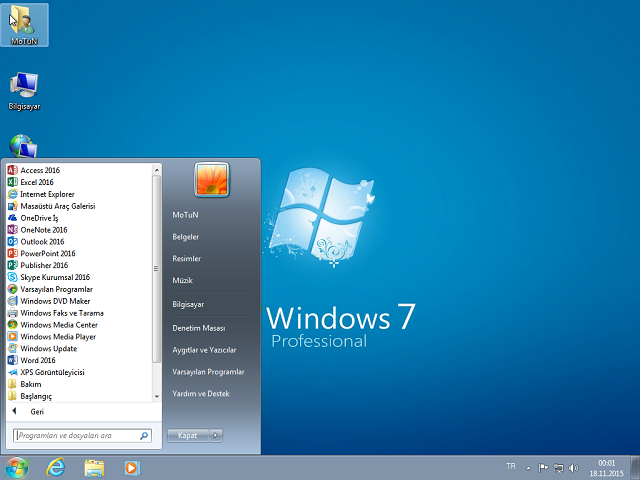The width and height of the screenshot is (640, 480).
Task: Open PowerPoint 2016 icon
Action: point(13,253)
